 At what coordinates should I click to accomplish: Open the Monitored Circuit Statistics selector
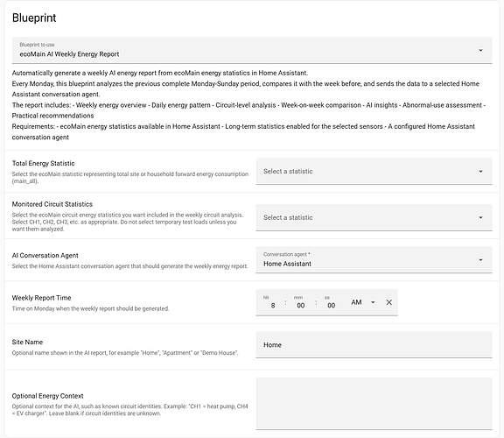pos(374,217)
